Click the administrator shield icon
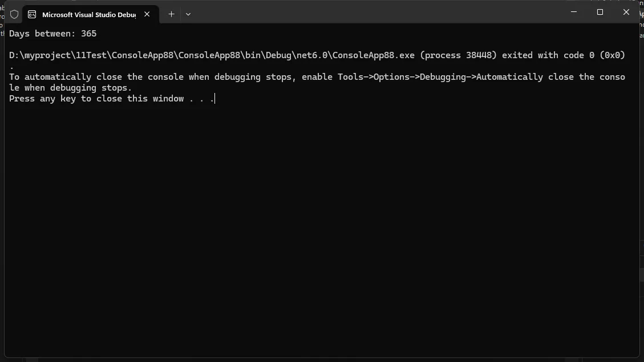 [x=14, y=14]
